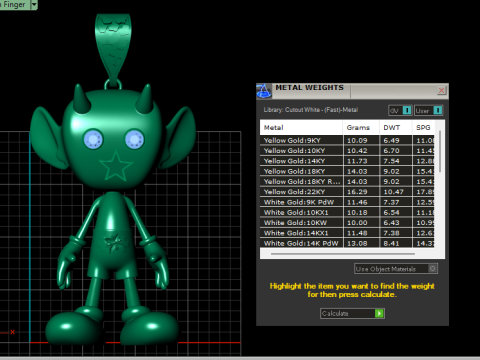
Task: Close the Metal Weights panel
Action: point(441,90)
